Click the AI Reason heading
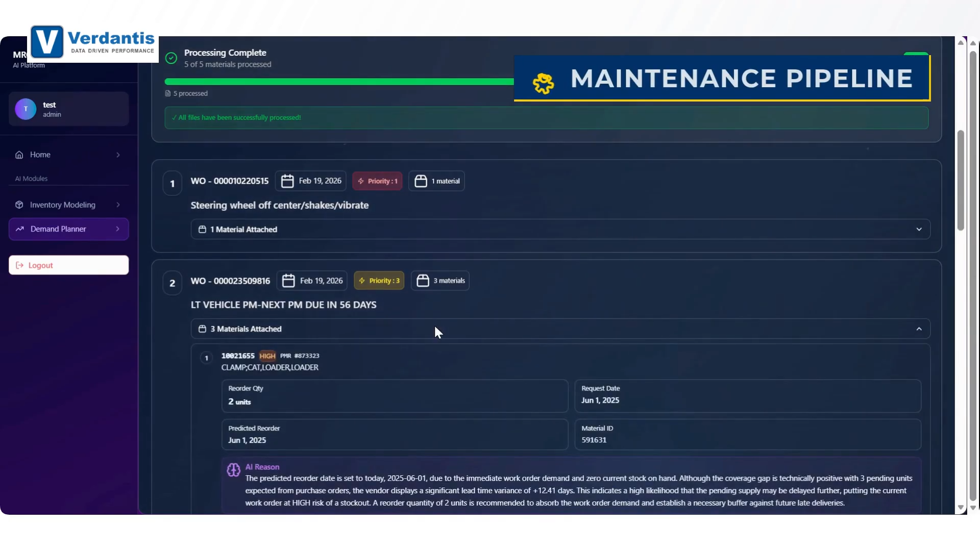The height and width of the screenshot is (551, 980). click(262, 467)
